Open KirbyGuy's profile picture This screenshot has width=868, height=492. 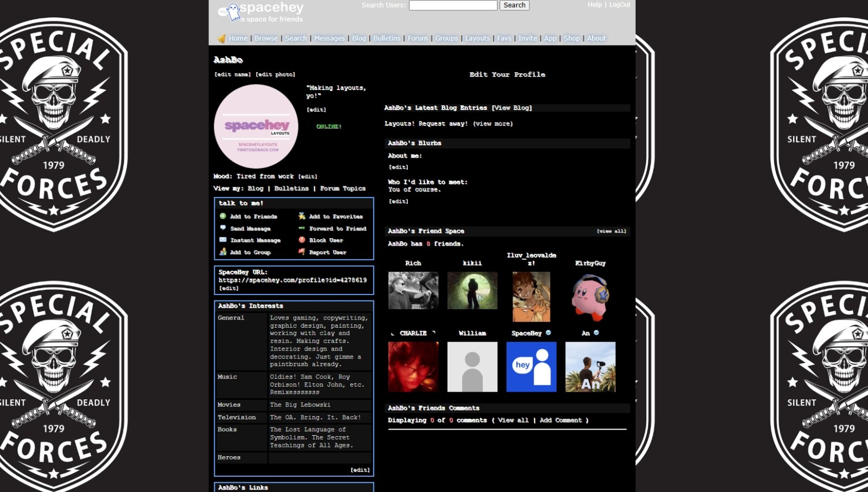[x=590, y=297]
